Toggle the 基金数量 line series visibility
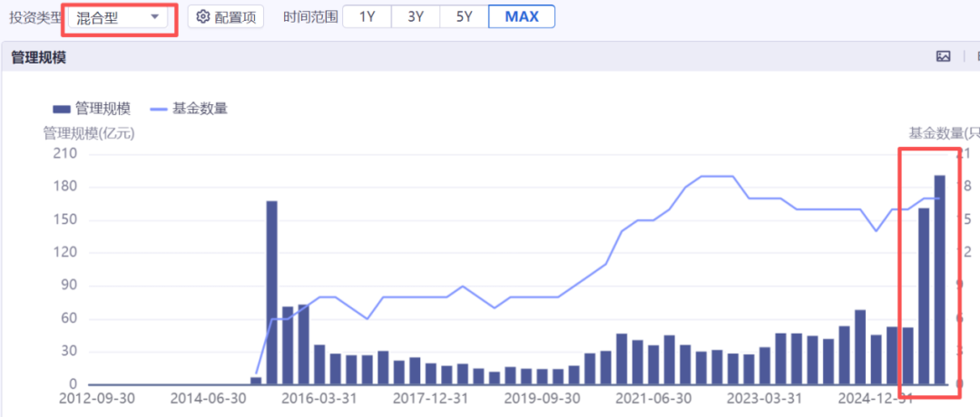Viewport: 980px width, 417px height. tap(189, 110)
